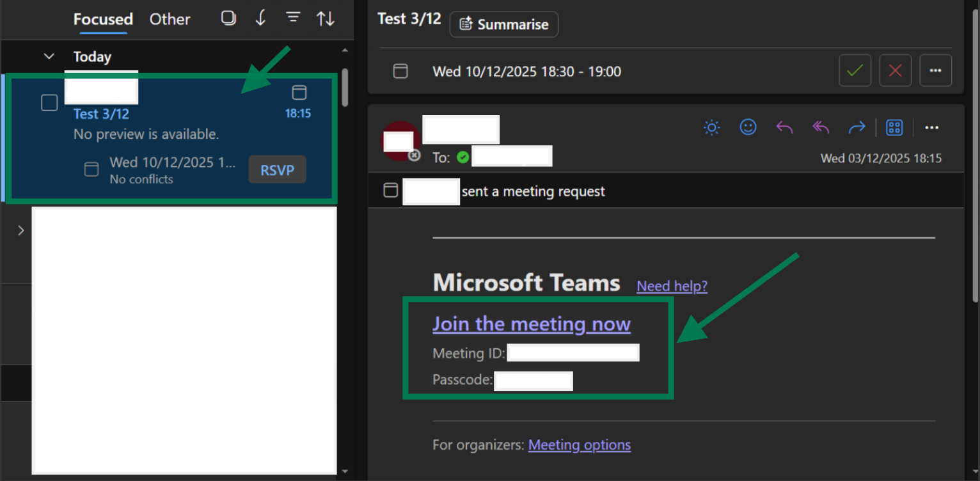Click the message list scroll down arrow
Screen dimensions: 980x481
click(345, 472)
